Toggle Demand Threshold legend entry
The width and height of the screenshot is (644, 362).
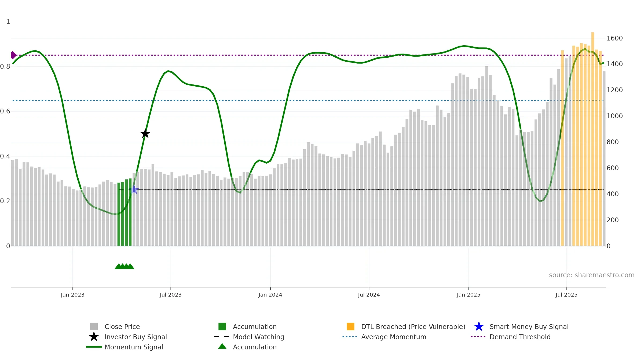[x=520, y=337]
